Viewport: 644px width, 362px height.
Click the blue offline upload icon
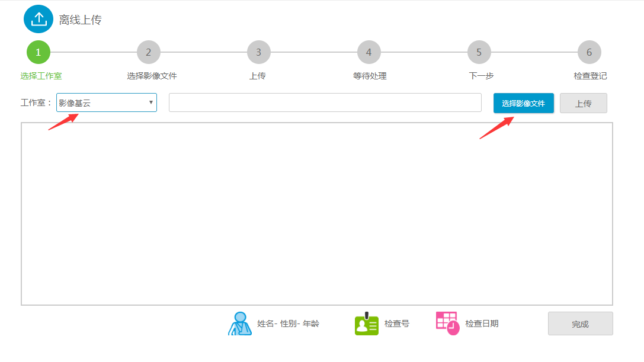[x=39, y=19]
